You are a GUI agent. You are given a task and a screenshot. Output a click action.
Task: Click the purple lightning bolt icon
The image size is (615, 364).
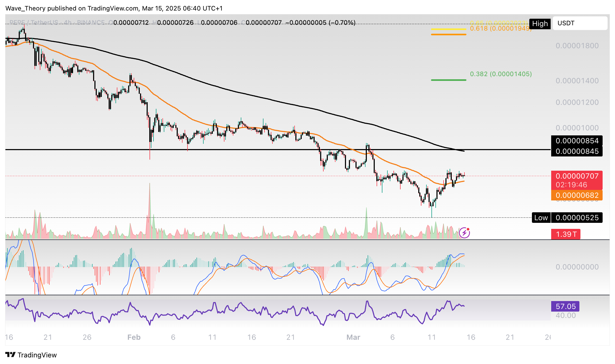coord(464,233)
